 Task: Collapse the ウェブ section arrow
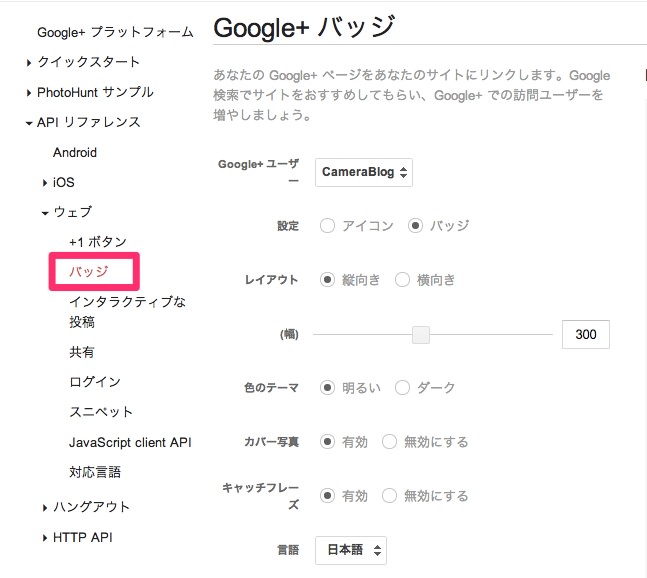pos(45,213)
